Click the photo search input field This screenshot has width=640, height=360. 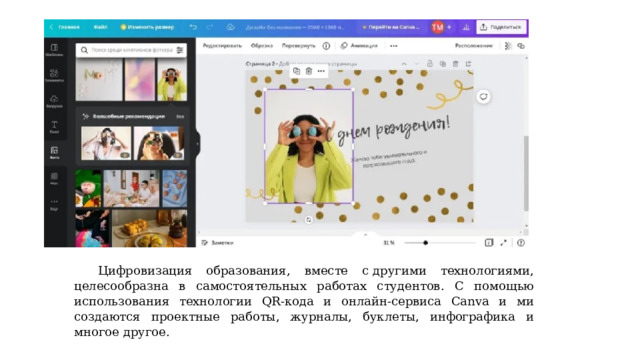[132, 50]
